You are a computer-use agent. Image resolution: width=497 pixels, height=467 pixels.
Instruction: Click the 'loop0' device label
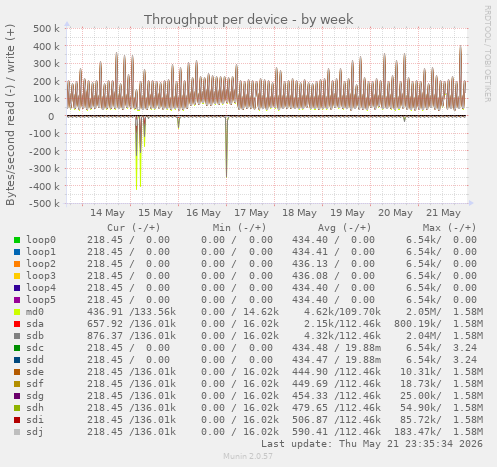(41, 240)
